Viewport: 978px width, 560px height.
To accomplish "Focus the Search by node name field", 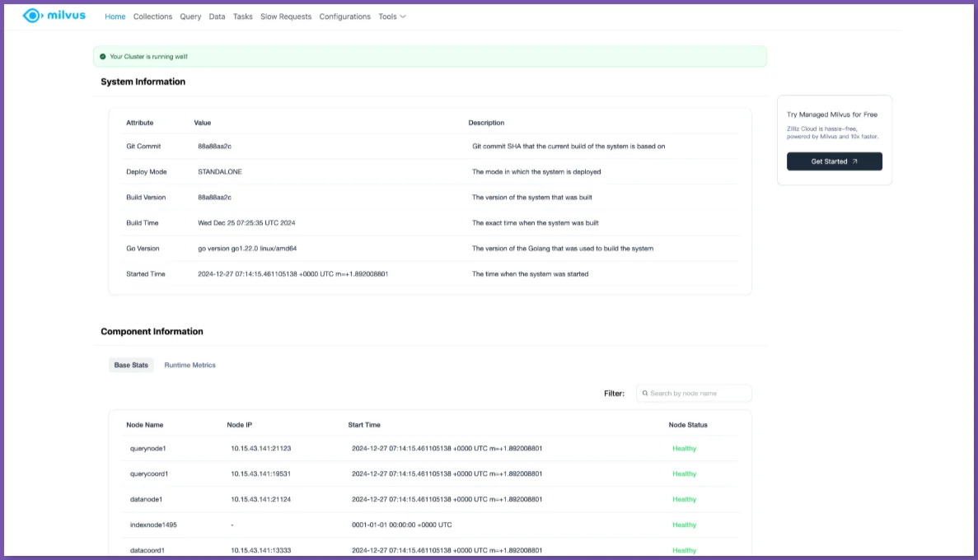I will [x=698, y=394].
